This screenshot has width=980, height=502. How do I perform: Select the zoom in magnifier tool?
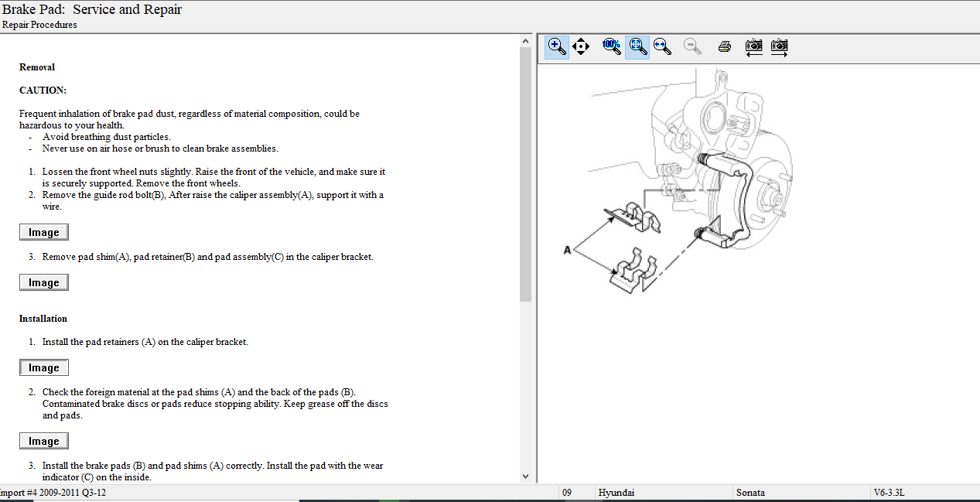556,46
